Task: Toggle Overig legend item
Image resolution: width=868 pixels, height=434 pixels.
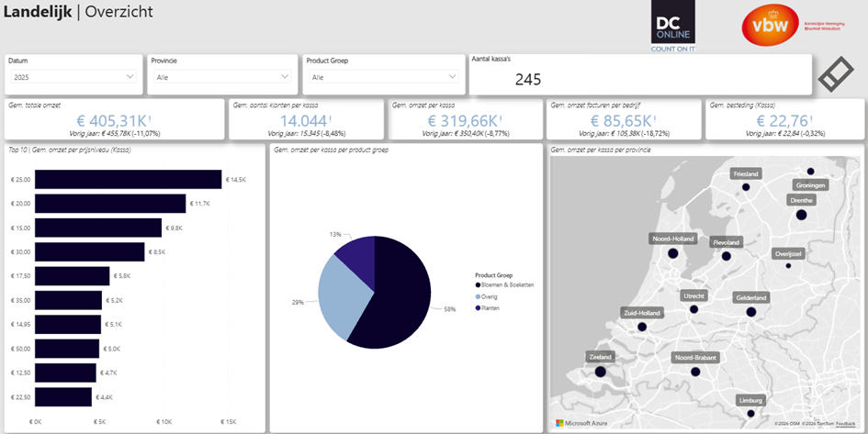Action: (x=491, y=297)
